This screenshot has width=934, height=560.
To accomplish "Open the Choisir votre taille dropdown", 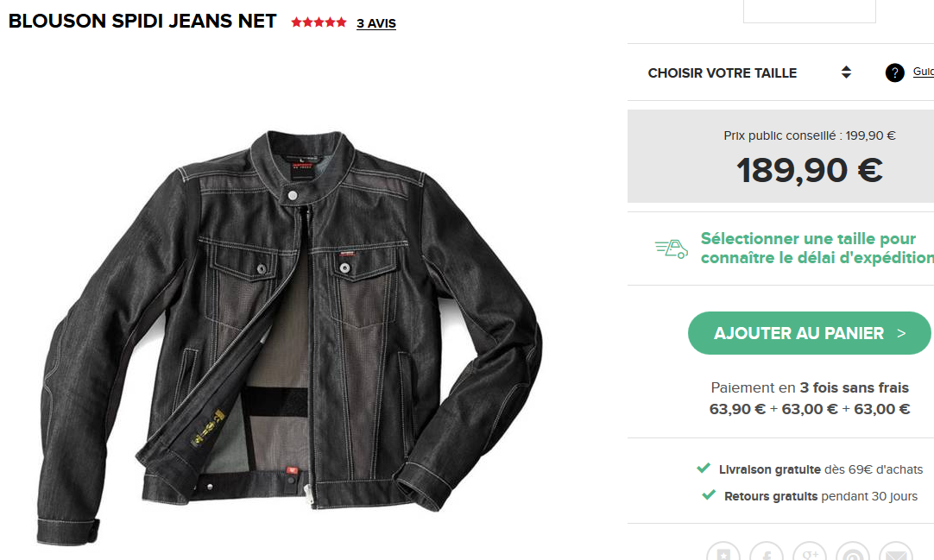I will pos(750,72).
